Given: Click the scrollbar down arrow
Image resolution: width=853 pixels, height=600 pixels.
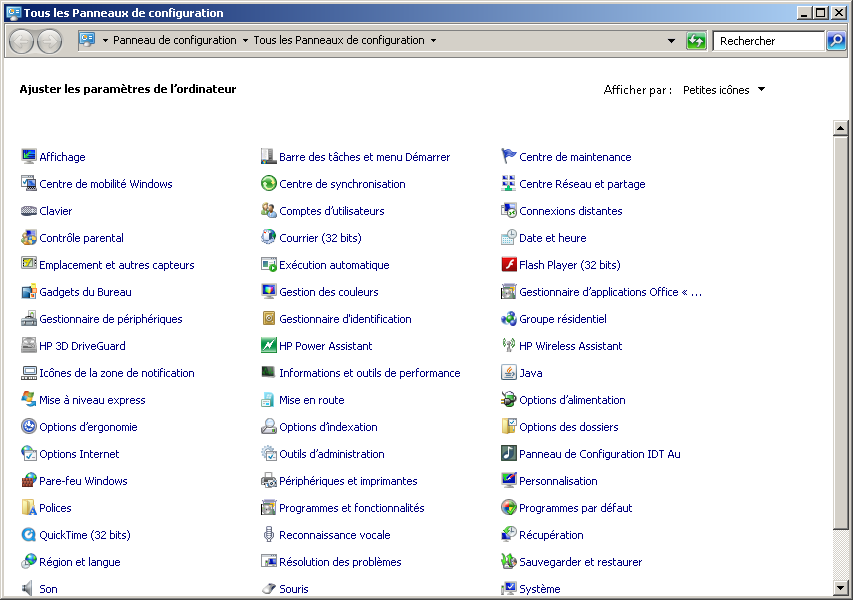Looking at the screenshot, I should pyautogui.click(x=840, y=587).
